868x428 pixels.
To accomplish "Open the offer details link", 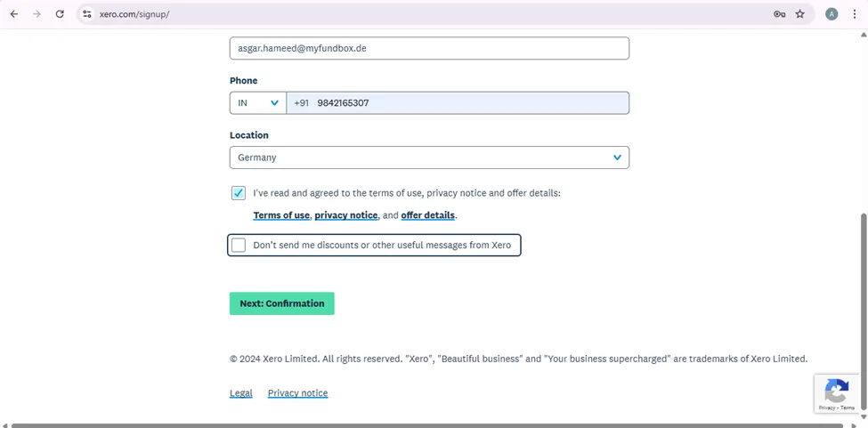I will [428, 215].
